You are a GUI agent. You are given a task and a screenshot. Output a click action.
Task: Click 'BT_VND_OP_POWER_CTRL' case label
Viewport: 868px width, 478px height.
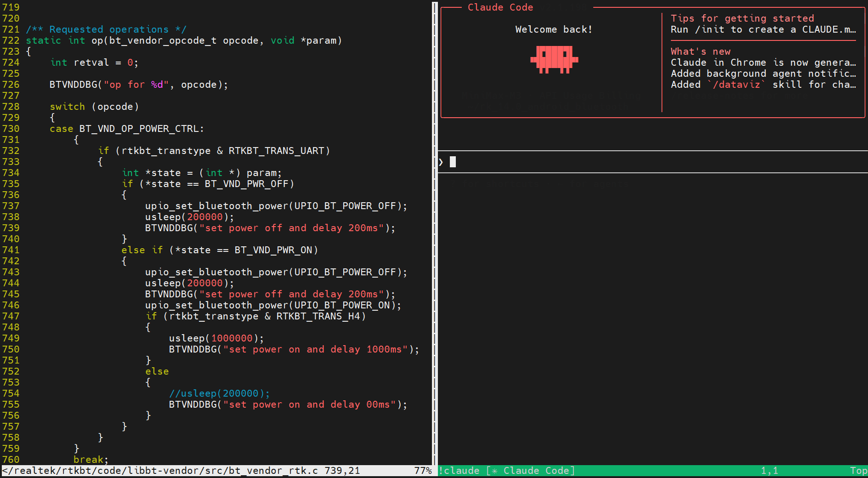[x=139, y=129]
